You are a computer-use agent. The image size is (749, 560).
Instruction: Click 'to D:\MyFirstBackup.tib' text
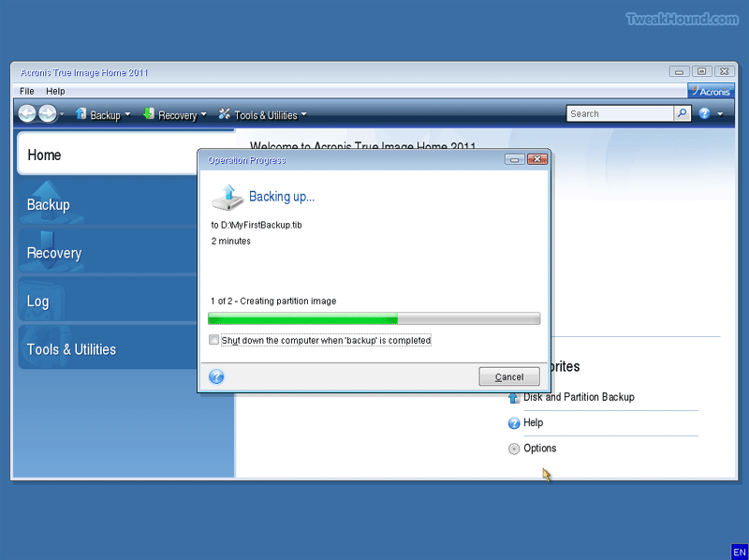(257, 225)
